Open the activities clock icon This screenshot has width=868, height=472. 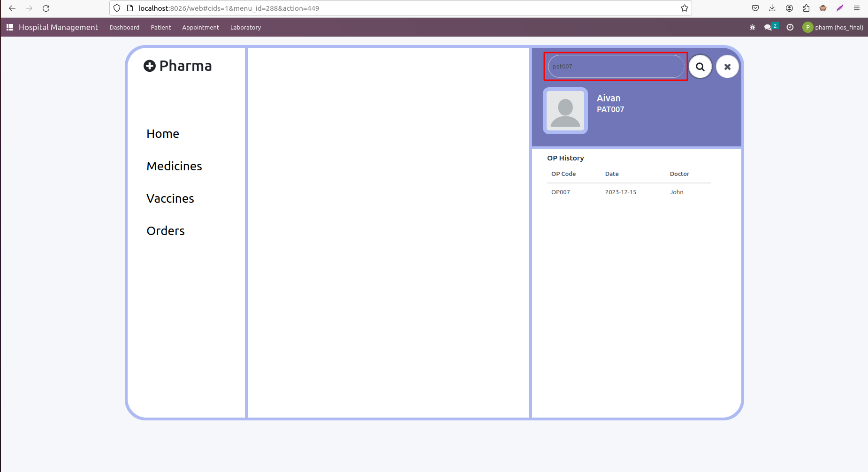tap(790, 27)
